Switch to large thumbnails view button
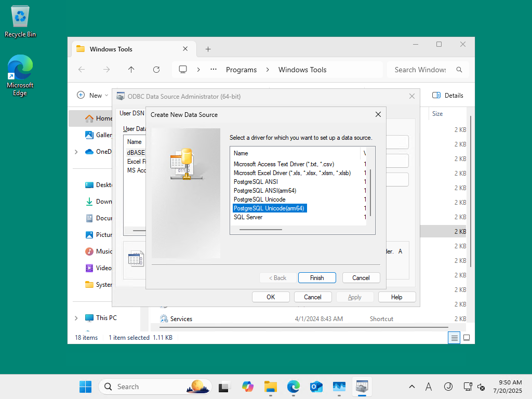Viewport: 532px width, 399px height. pyautogui.click(x=467, y=338)
